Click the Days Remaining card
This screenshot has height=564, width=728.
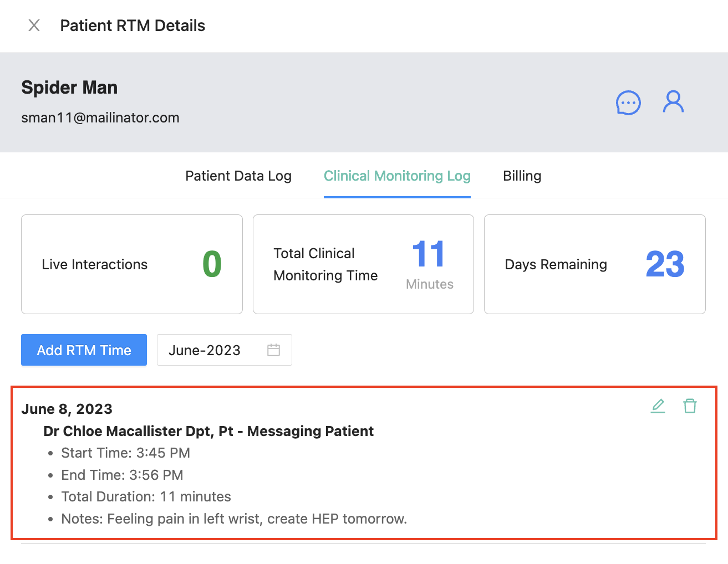click(x=594, y=264)
